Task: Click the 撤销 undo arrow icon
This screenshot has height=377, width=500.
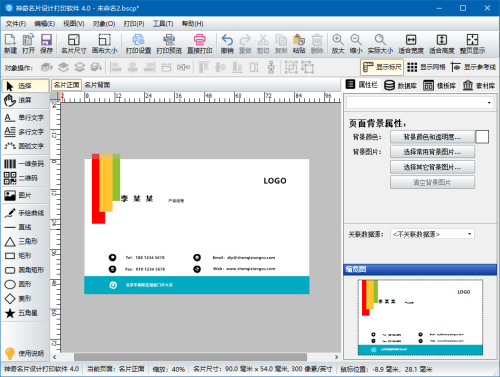Action: [227, 44]
